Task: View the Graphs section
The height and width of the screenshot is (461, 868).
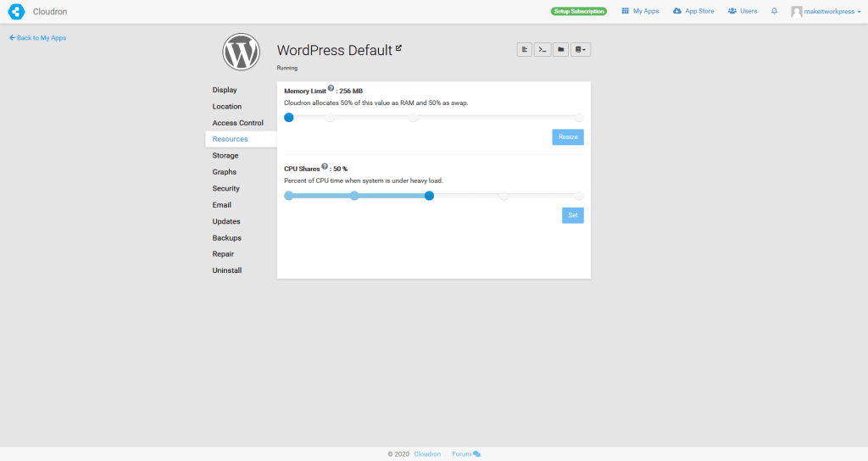Action: pyautogui.click(x=224, y=172)
